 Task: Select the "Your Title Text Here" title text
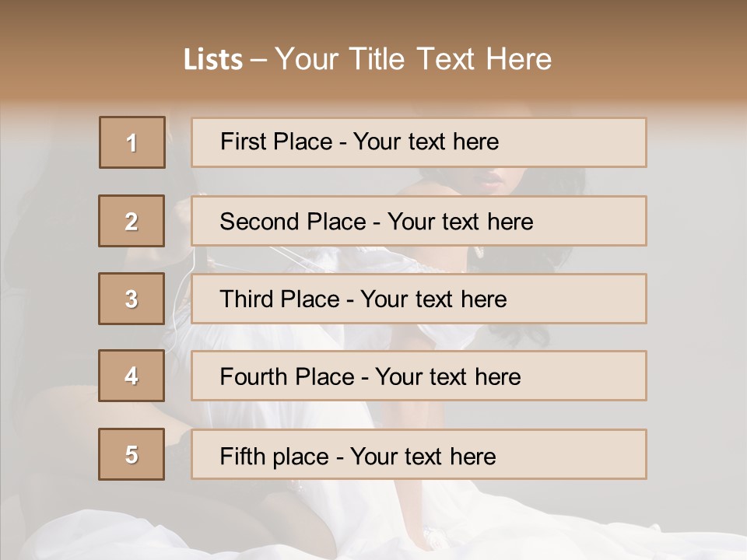tap(413, 59)
